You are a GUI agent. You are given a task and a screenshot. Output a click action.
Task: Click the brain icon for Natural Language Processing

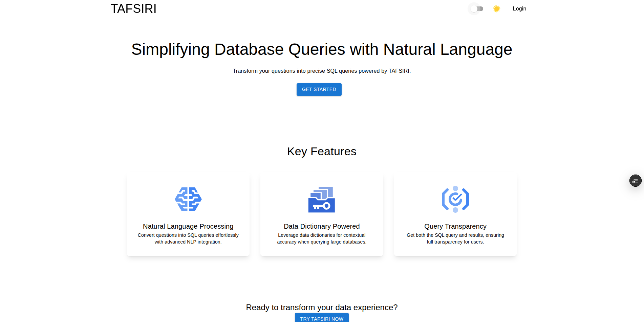tap(188, 199)
